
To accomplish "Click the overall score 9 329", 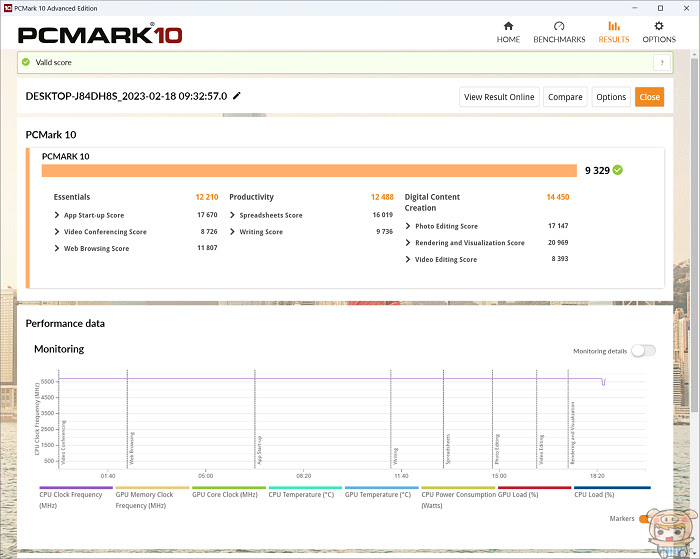I will [x=597, y=171].
